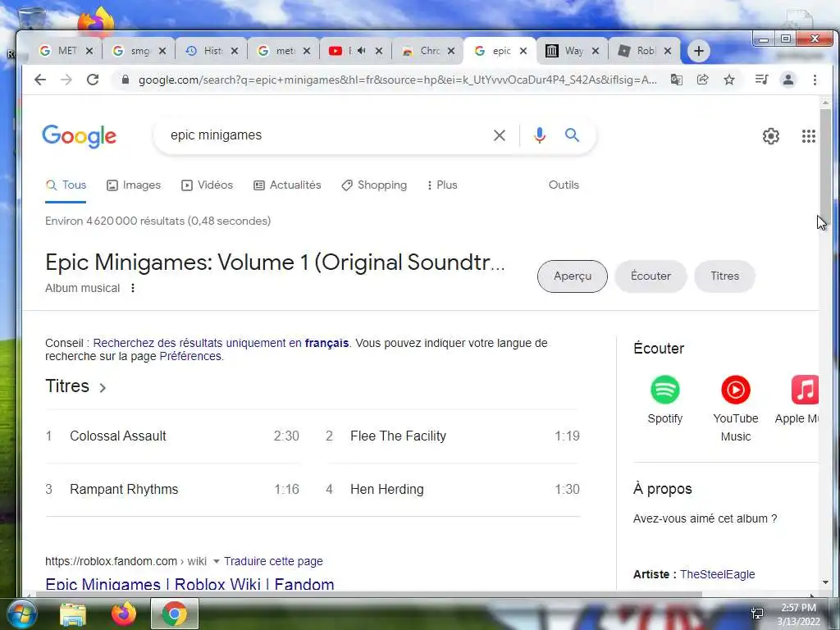840x630 pixels.
Task: Open the network tray icon
Action: click(x=757, y=614)
